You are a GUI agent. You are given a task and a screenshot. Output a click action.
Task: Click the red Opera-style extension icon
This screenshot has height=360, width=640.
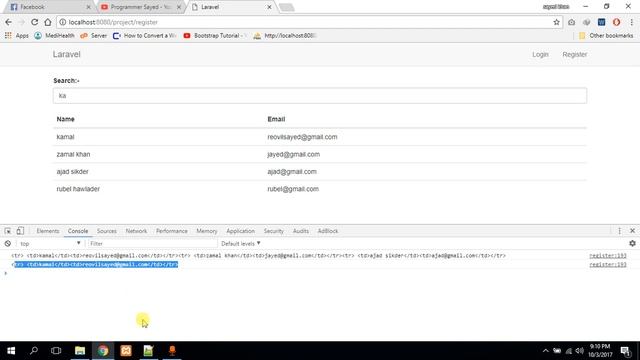pyautogui.click(x=616, y=22)
